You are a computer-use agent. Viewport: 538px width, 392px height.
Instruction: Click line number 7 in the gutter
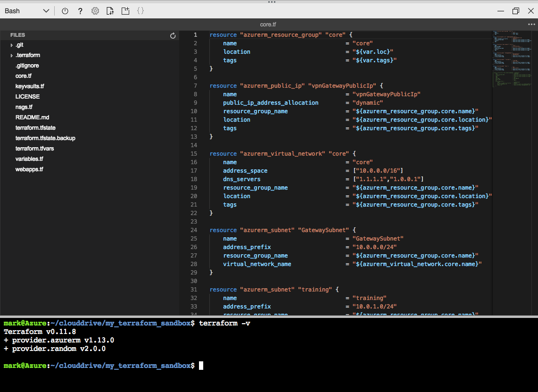coord(195,86)
